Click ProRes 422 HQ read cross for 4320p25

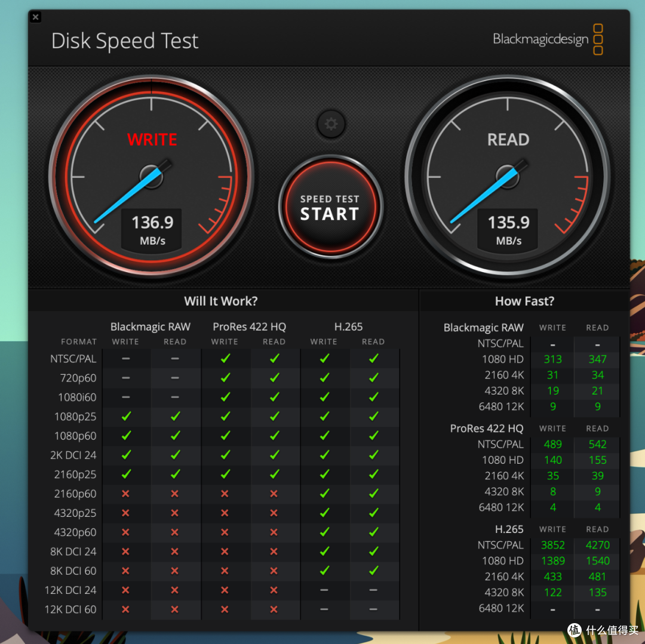point(274,513)
